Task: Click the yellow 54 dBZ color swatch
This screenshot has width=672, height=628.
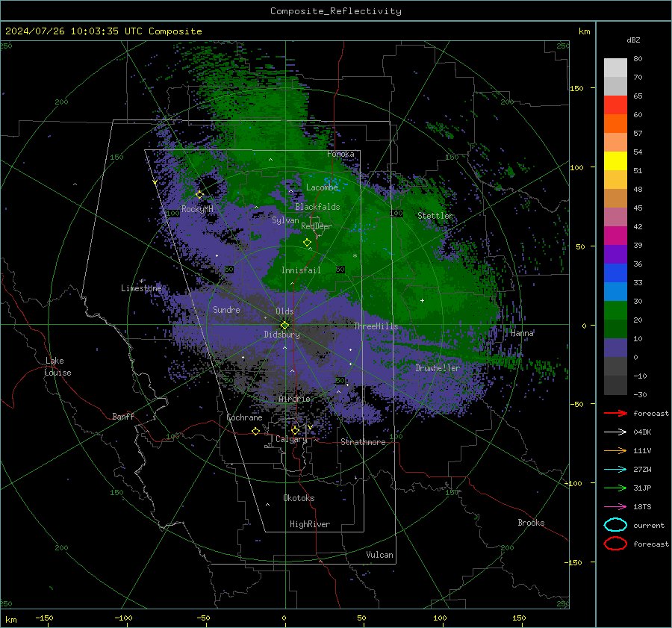Action: coord(615,161)
